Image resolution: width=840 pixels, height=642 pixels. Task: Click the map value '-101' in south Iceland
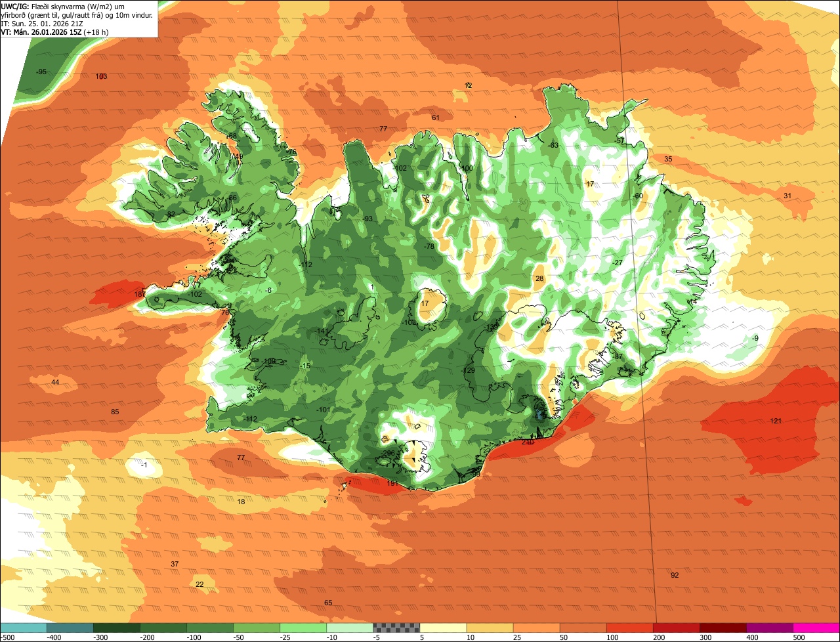pos(323,410)
